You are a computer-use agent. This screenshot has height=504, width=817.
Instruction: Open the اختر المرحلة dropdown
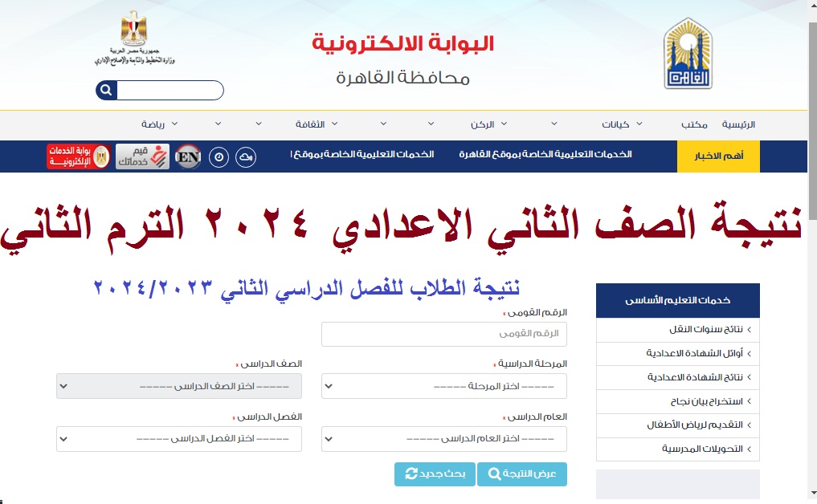pos(444,386)
